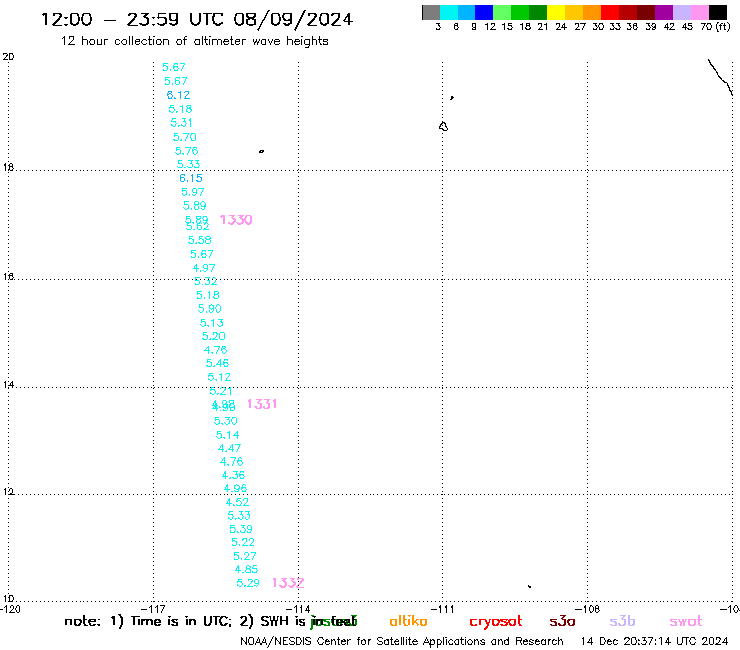This screenshot has height=650, width=740.
Task: Select the pink time label 1330
Action: pyautogui.click(x=236, y=219)
